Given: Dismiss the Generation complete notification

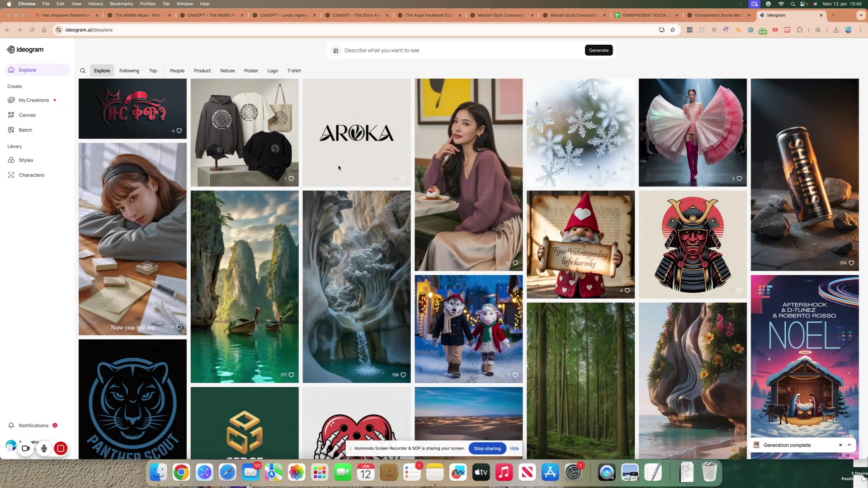Looking at the screenshot, I should point(840,445).
